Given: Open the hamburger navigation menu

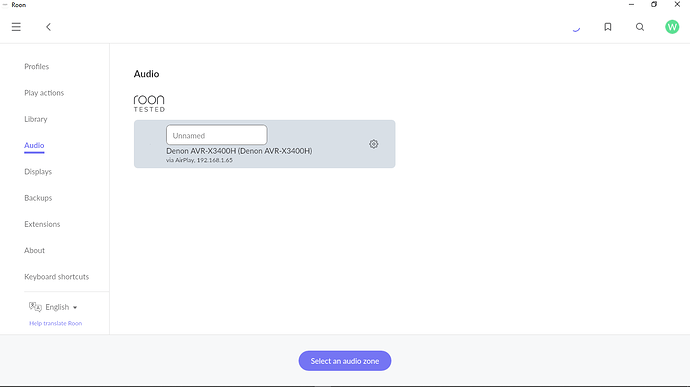Looking at the screenshot, I should click(16, 27).
